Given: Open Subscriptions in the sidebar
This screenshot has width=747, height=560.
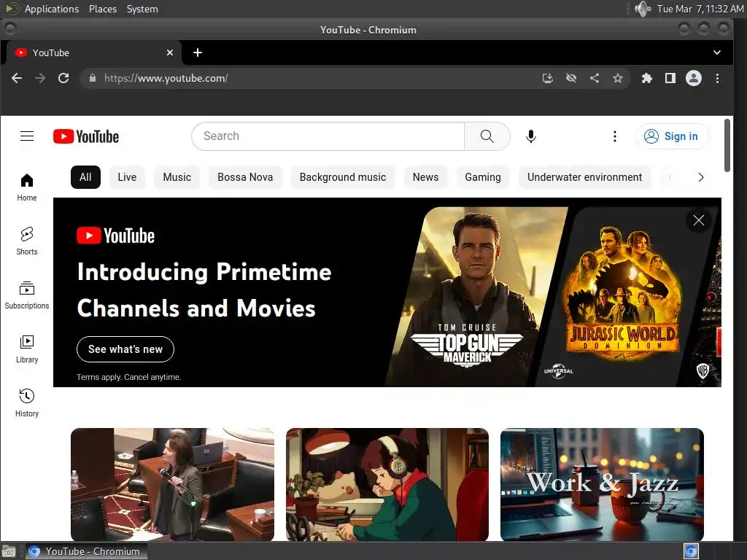Looking at the screenshot, I should point(27,295).
